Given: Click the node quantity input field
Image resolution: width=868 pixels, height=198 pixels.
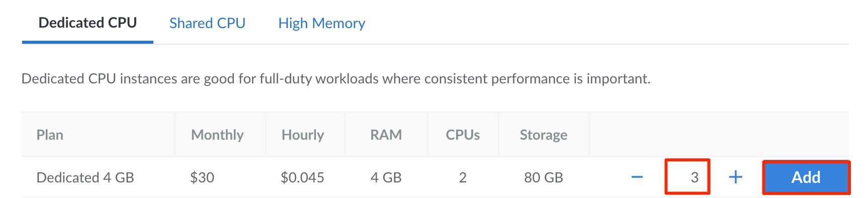Looking at the screenshot, I should coord(687,177).
